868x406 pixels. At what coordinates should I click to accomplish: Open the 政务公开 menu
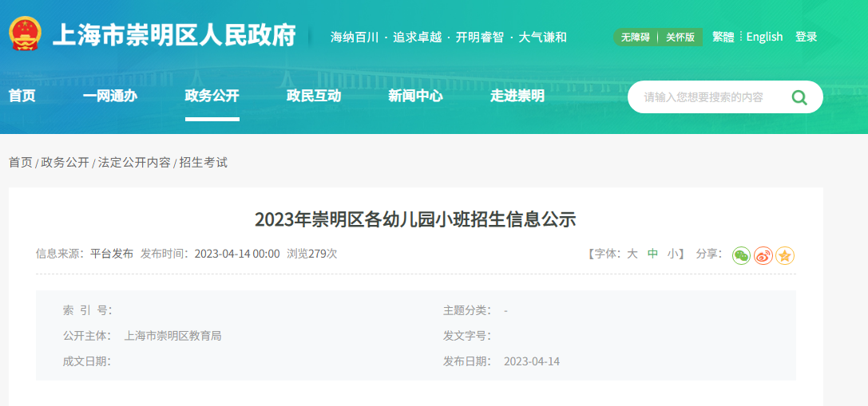pos(212,96)
